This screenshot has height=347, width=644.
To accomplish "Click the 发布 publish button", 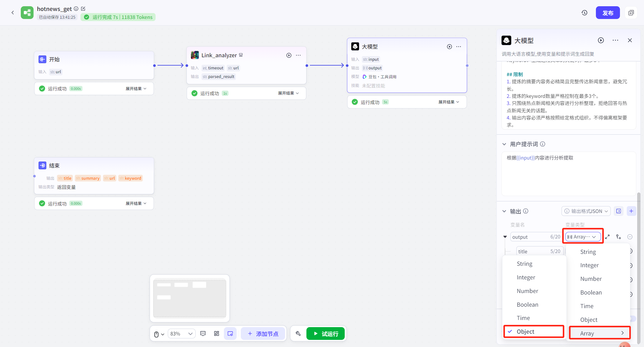I will tap(607, 13).
